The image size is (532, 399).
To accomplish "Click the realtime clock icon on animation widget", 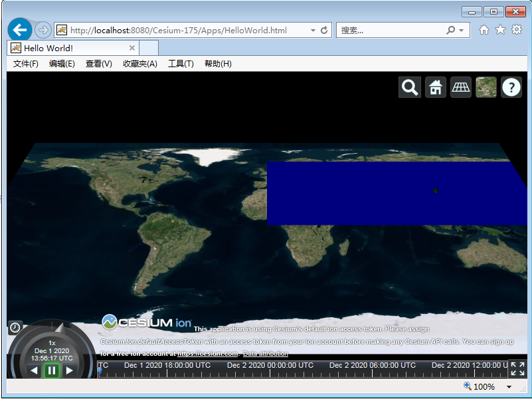I will [x=14, y=327].
